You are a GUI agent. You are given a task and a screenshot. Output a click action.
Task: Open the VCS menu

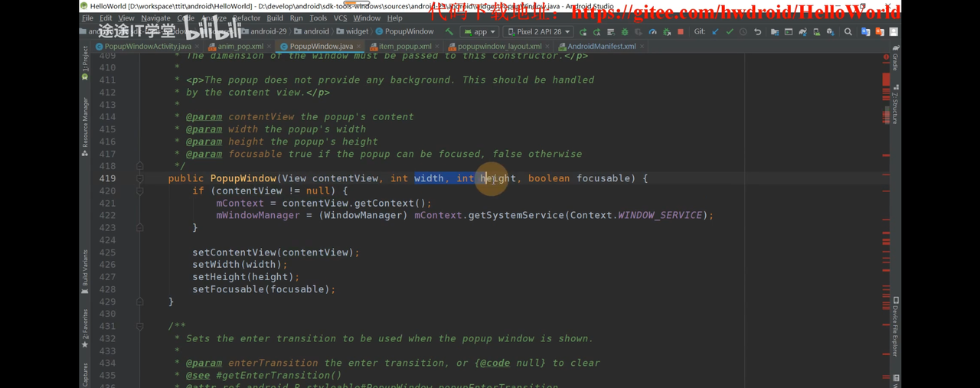[340, 18]
